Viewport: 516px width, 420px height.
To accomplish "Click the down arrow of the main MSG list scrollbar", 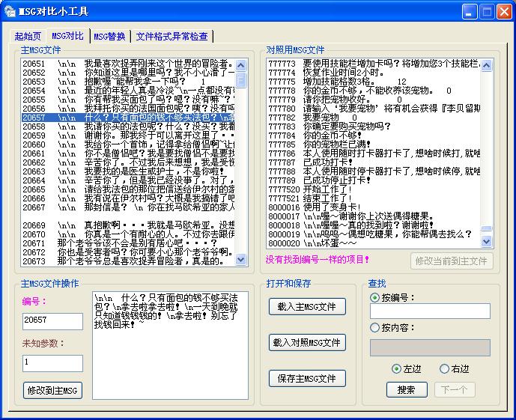I will tap(241, 260).
